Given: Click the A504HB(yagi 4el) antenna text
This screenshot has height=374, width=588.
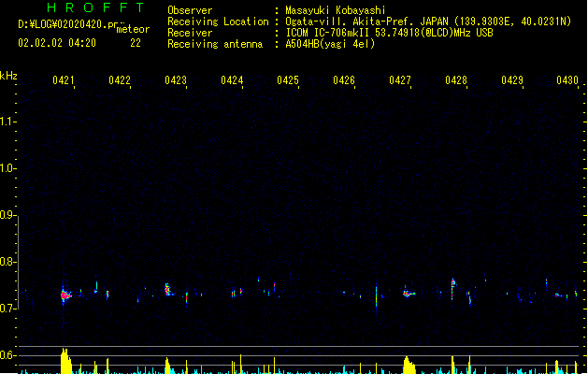Looking at the screenshot, I should (330, 44).
